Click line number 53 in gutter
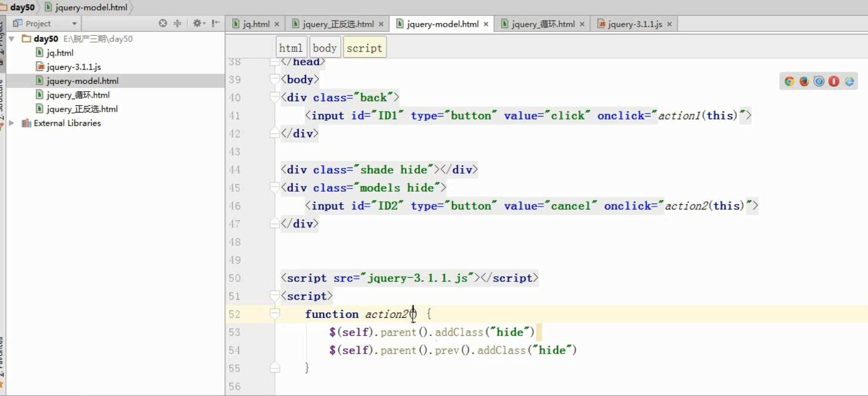 pos(234,332)
